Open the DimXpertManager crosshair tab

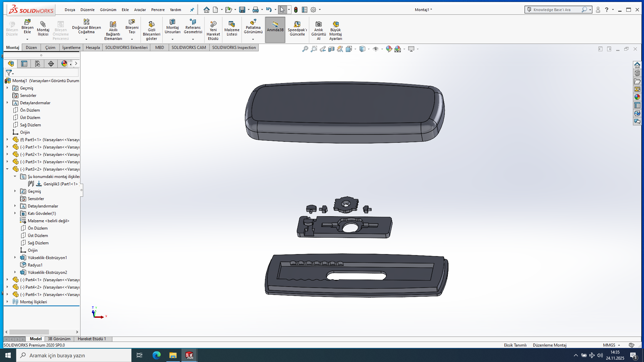point(51,64)
